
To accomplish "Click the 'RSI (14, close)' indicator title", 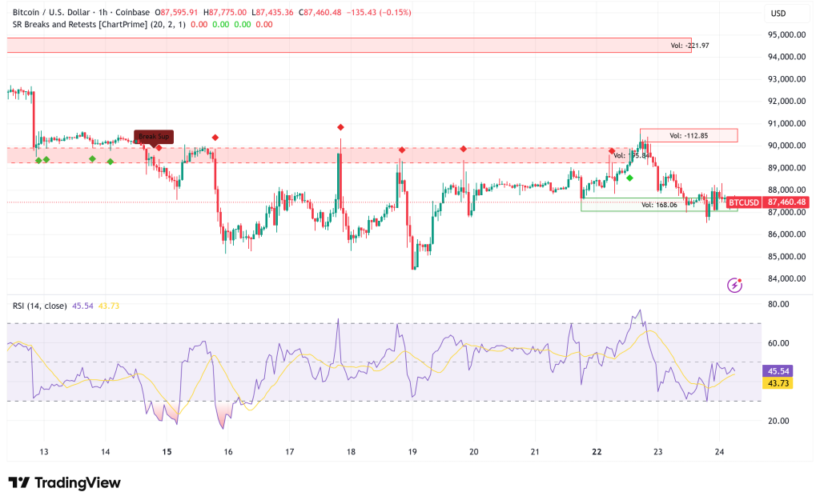I will 40,305.
